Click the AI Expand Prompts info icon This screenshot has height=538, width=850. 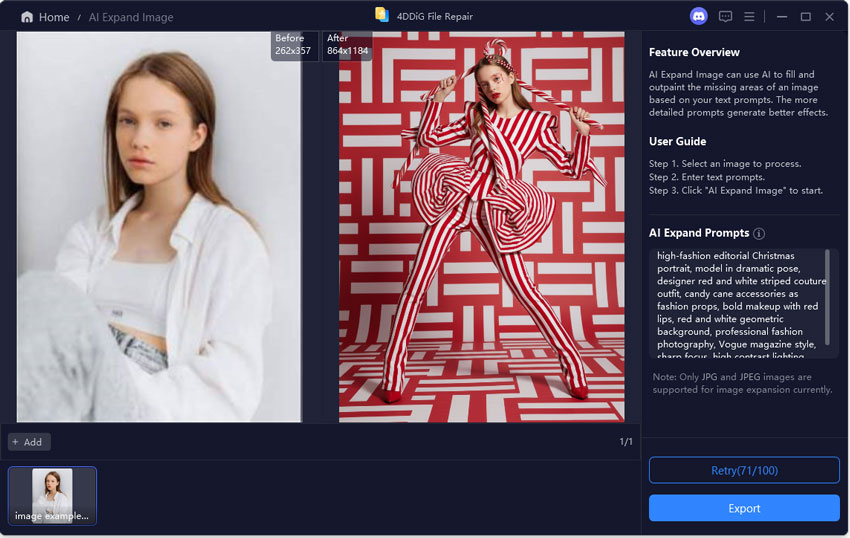[x=759, y=233]
